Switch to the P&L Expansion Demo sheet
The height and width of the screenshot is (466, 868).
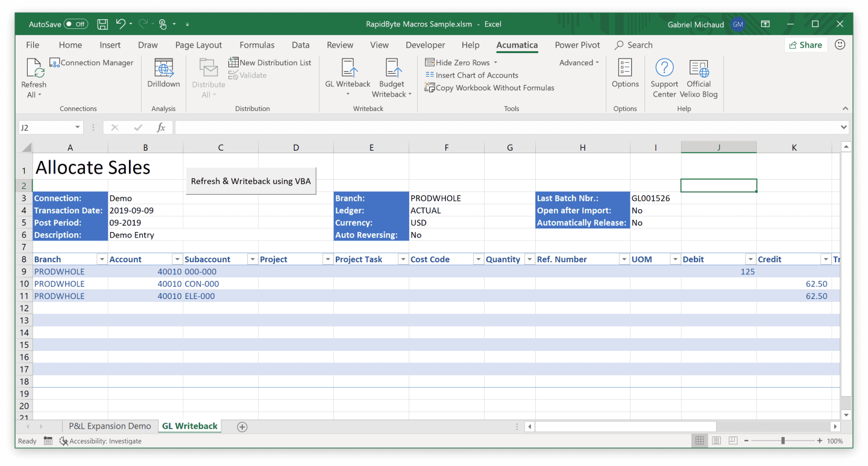[110, 426]
